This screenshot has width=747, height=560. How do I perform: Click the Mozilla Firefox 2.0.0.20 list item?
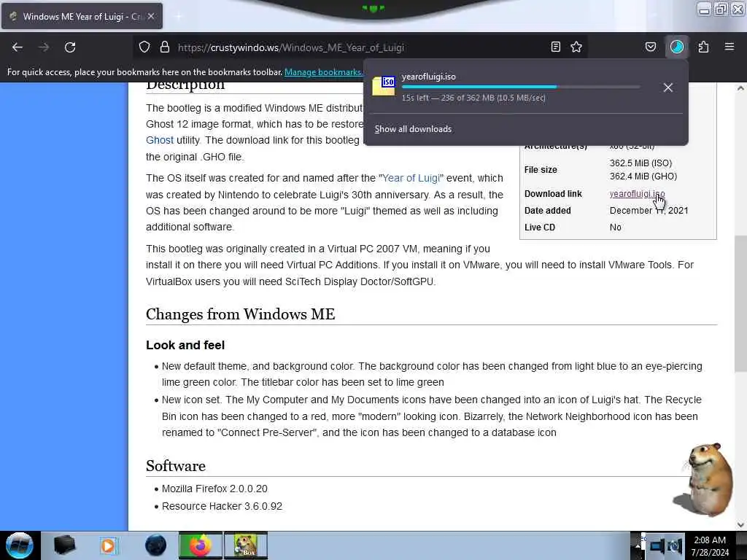tap(214, 489)
